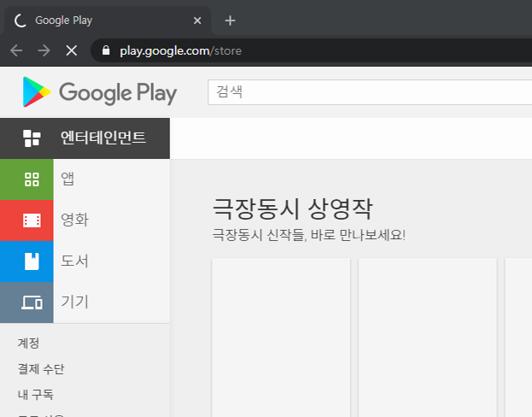Stop page loading with the X button

point(71,51)
